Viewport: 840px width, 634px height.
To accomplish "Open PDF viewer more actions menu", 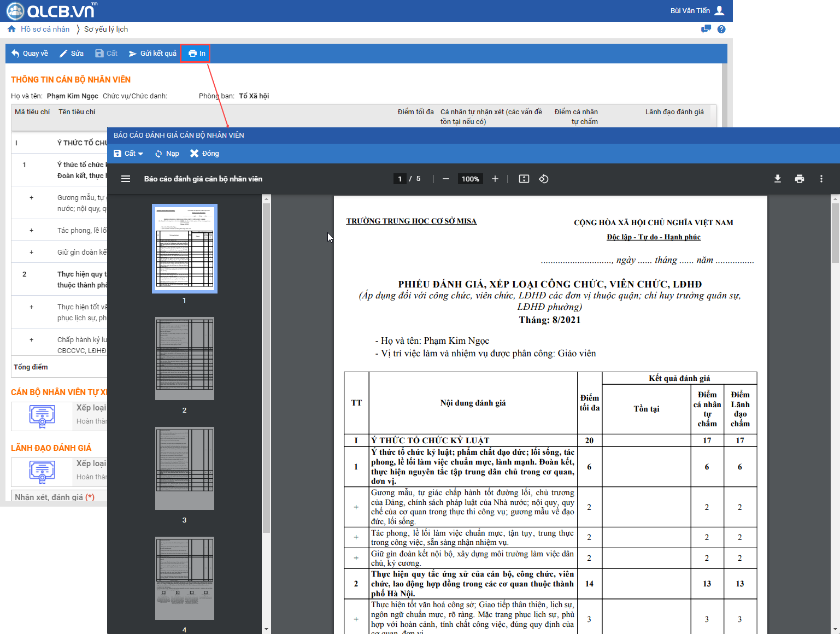I will (x=821, y=179).
